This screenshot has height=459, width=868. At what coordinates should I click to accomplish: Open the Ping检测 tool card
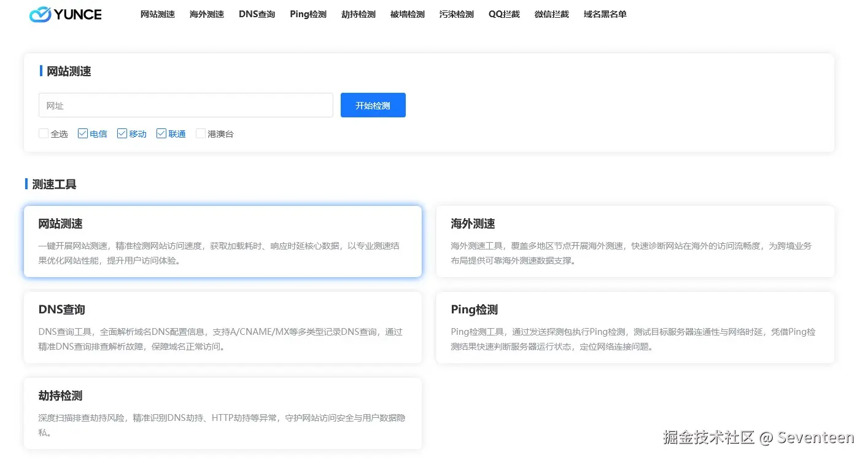(x=635, y=328)
